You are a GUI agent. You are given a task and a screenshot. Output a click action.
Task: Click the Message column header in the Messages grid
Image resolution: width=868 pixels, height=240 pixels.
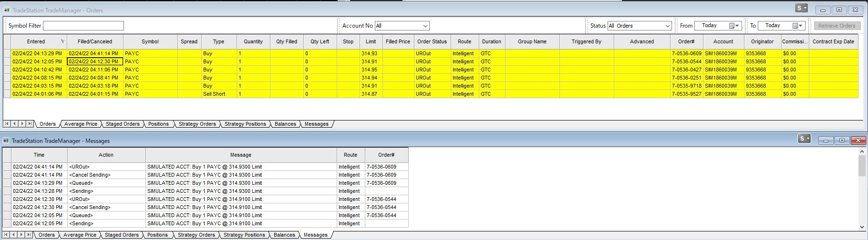pos(241,155)
